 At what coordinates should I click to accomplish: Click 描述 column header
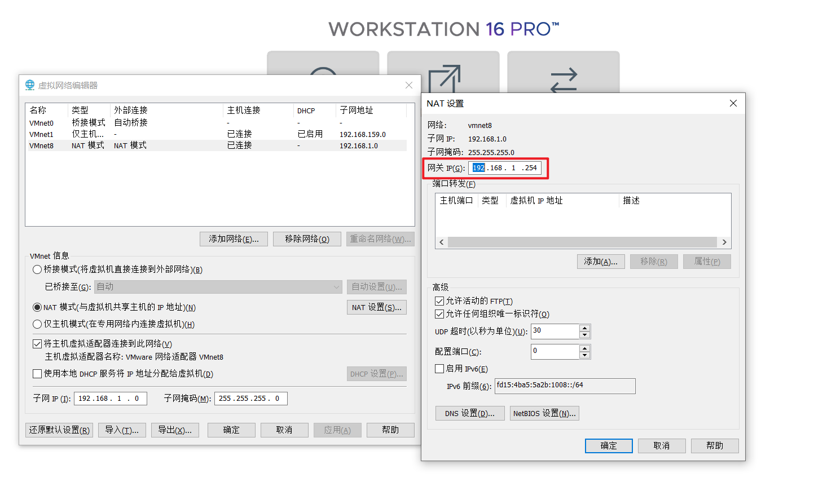coord(675,201)
